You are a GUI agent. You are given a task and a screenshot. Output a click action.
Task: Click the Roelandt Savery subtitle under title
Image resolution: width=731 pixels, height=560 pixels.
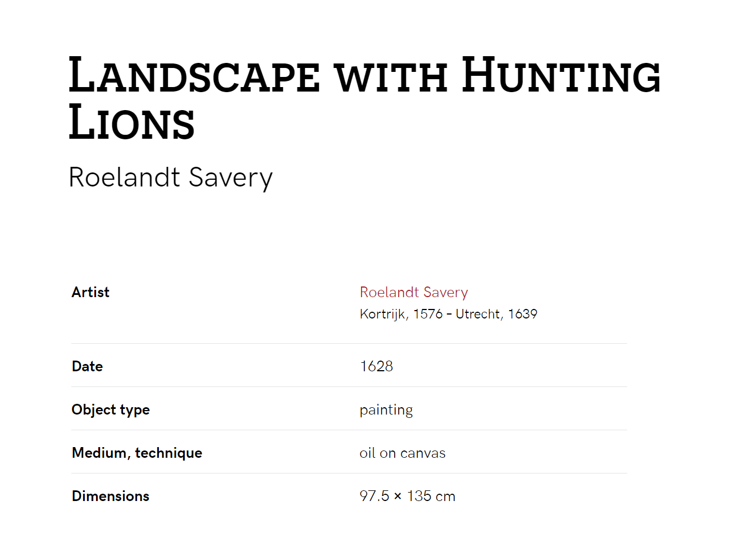coord(171,177)
